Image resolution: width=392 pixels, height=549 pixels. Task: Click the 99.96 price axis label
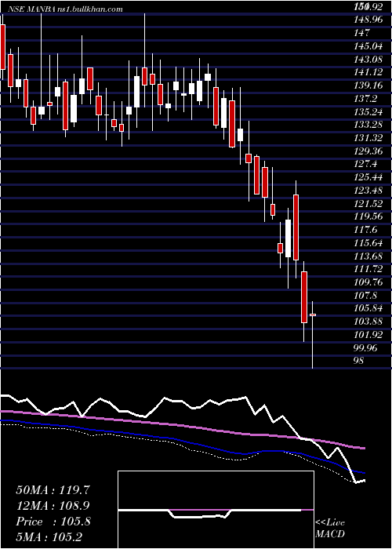pyautogui.click(x=367, y=347)
